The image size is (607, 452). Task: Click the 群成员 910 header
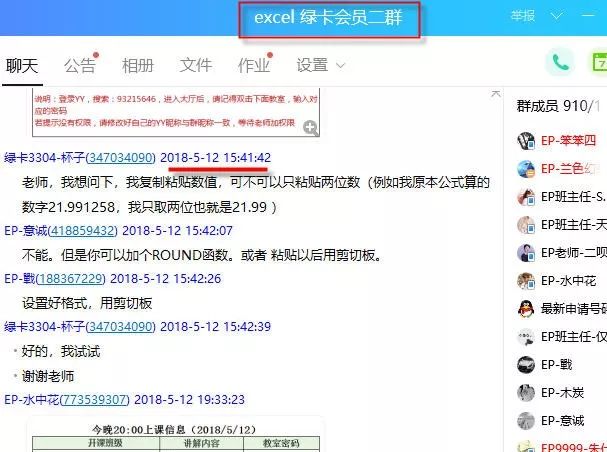pyautogui.click(x=558, y=106)
